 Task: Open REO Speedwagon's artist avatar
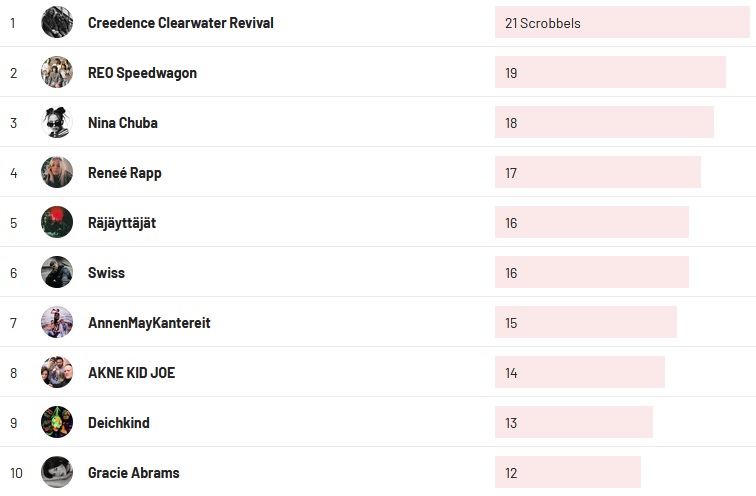[57, 72]
